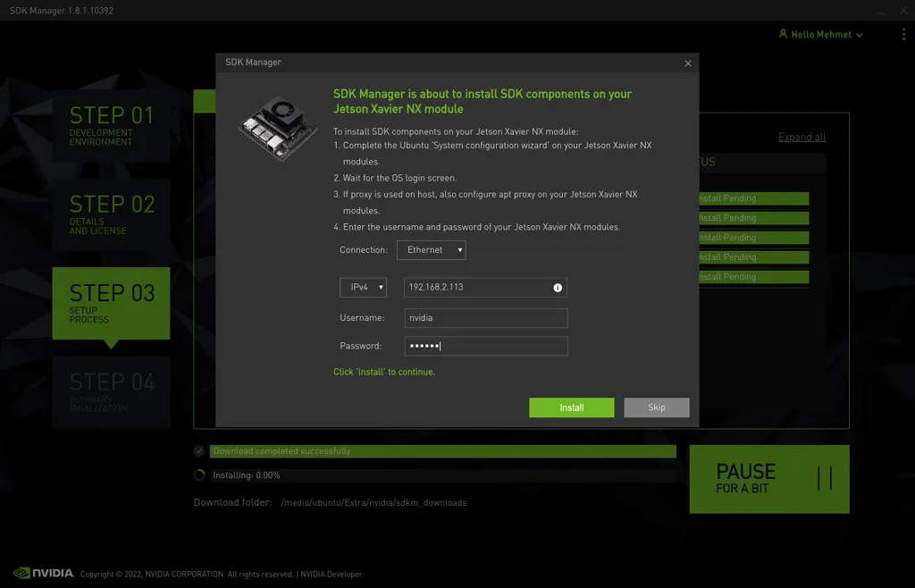The image size is (915, 588).
Task: Click 'Click Install to continue' text
Action: (384, 372)
